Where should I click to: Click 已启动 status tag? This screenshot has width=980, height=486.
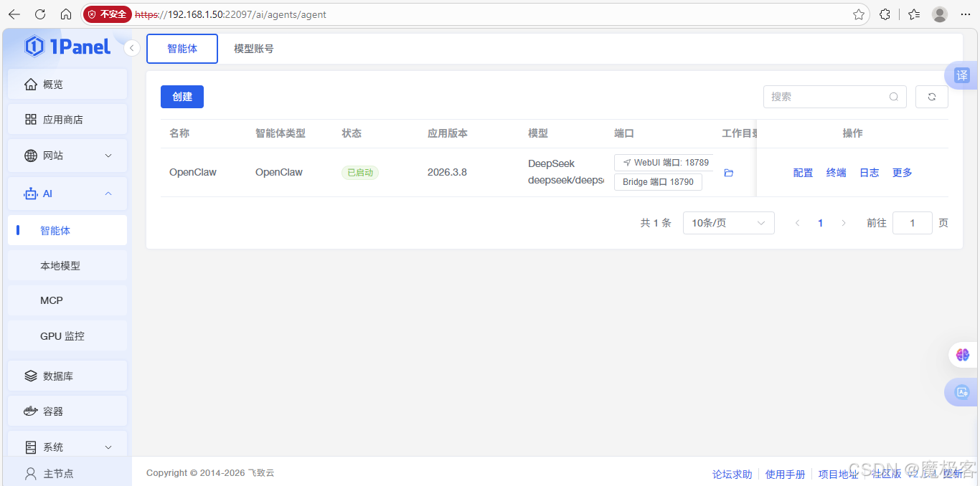click(x=360, y=173)
